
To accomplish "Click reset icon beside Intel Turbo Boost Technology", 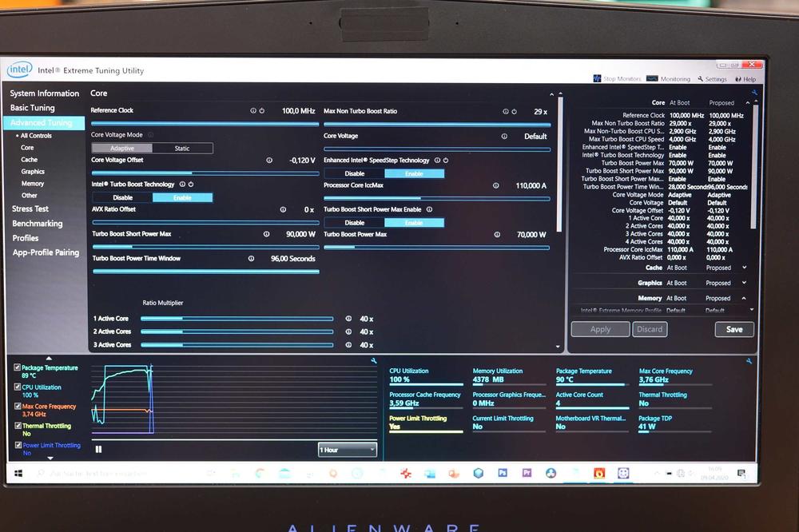I will point(191,185).
